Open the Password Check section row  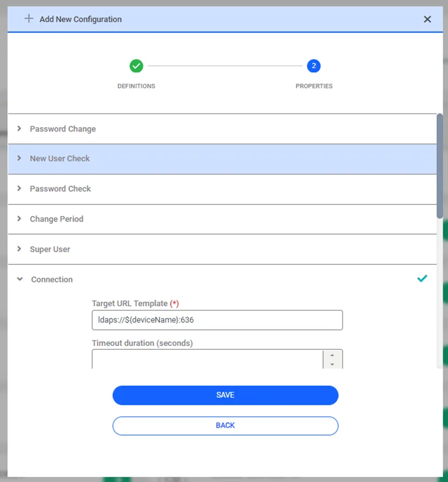click(222, 189)
